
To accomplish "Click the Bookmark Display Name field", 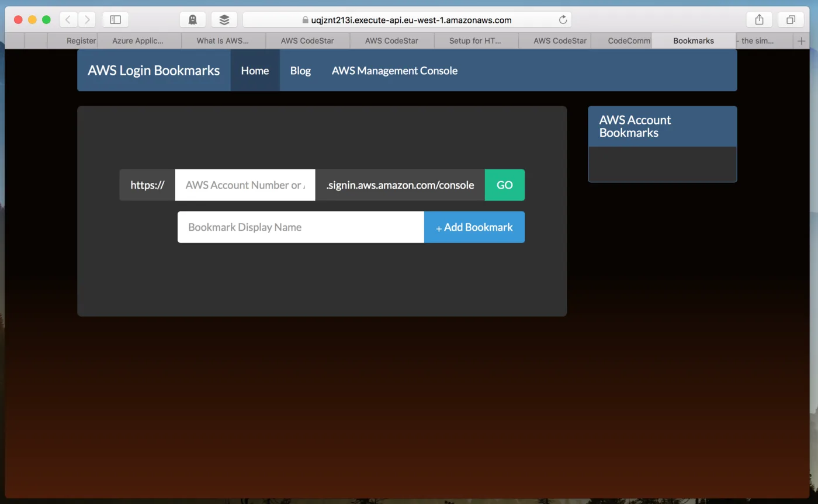I will 301,227.
